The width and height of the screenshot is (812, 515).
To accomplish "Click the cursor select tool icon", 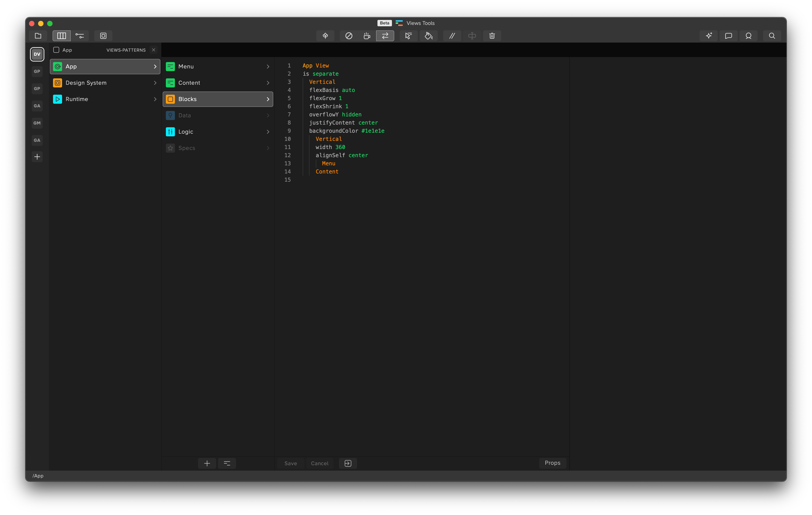I will [x=408, y=36].
